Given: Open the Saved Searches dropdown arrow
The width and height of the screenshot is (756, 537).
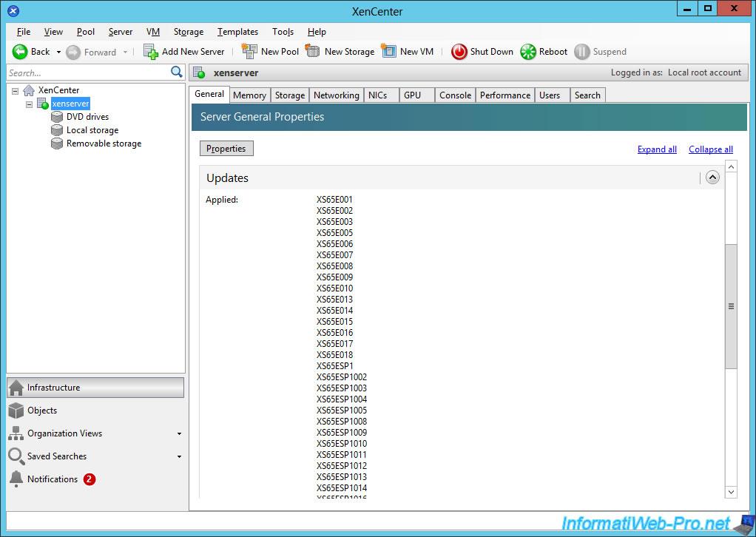Looking at the screenshot, I should tap(179, 456).
